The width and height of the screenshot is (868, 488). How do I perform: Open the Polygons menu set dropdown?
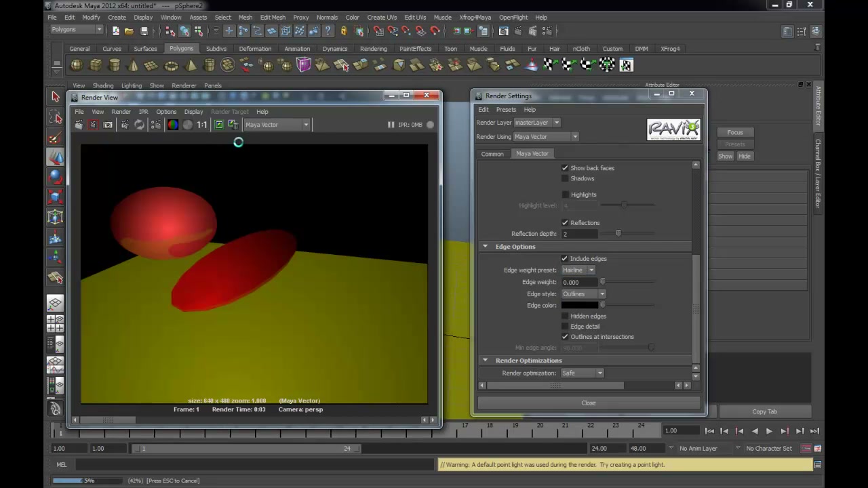pyautogui.click(x=77, y=29)
